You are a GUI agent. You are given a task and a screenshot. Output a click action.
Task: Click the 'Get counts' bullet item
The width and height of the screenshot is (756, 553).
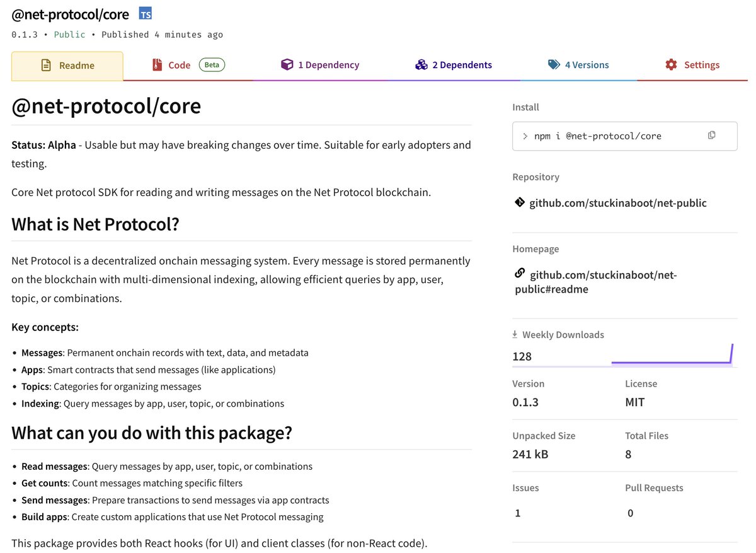tap(132, 483)
